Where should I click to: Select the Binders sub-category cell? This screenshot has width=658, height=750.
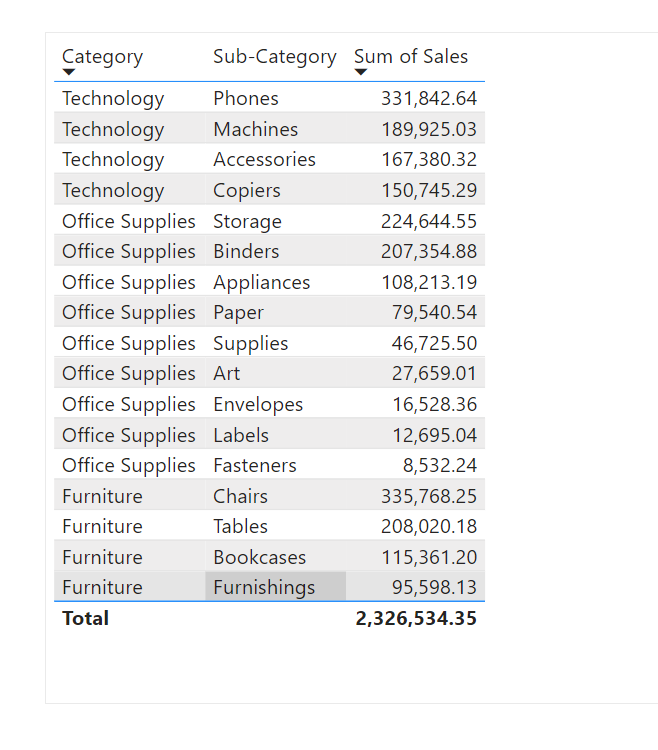[246, 251]
